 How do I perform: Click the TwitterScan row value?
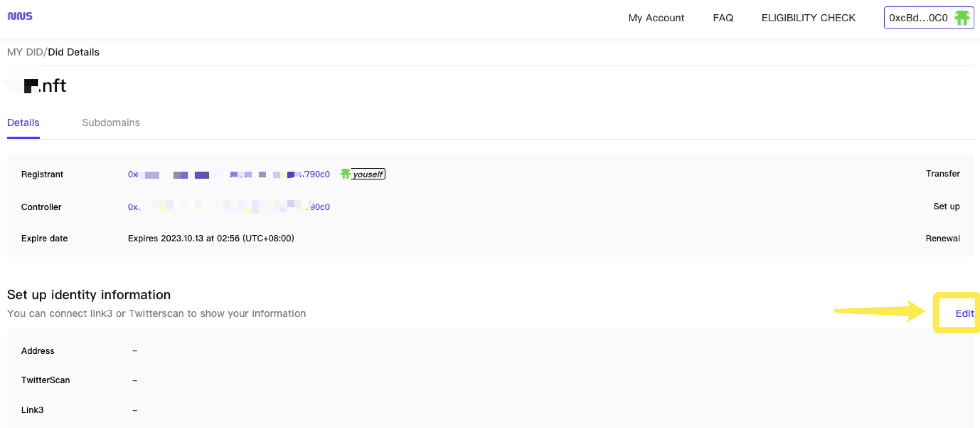pos(135,380)
